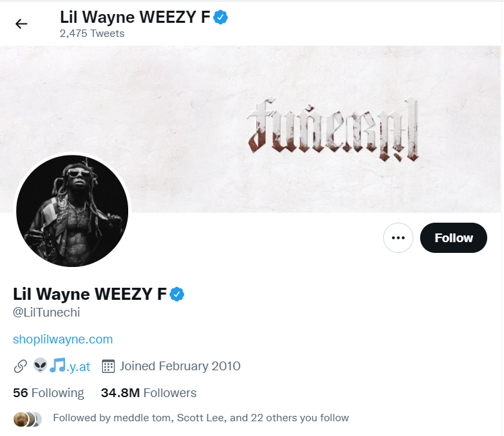Open the alien emoji y.at link
504x436 pixels.
(x=62, y=366)
